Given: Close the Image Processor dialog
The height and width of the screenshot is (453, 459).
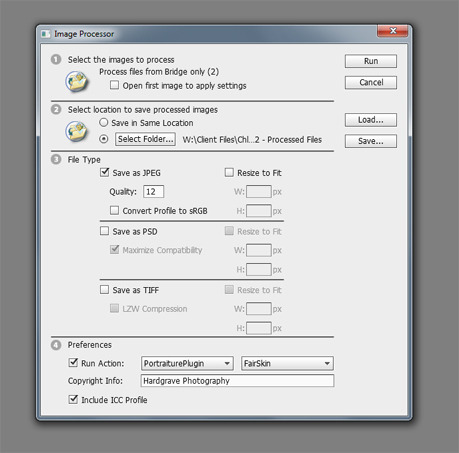Looking at the screenshot, I should pos(393,31).
